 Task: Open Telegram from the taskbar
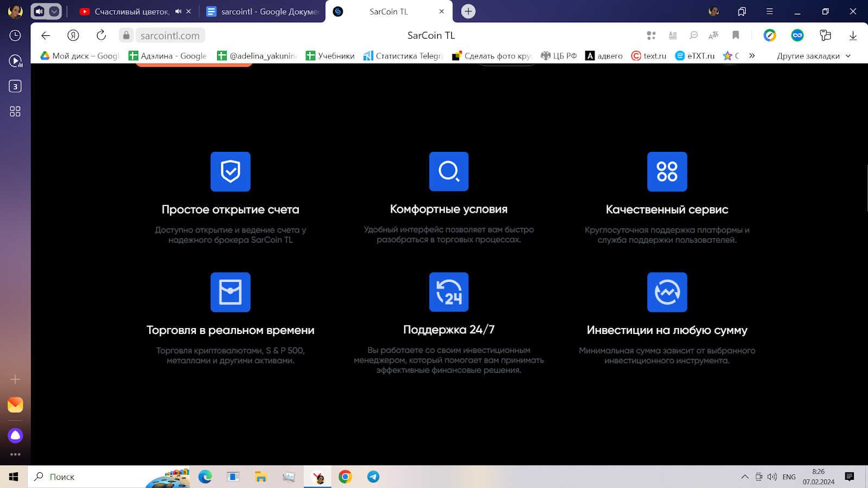coord(373,477)
